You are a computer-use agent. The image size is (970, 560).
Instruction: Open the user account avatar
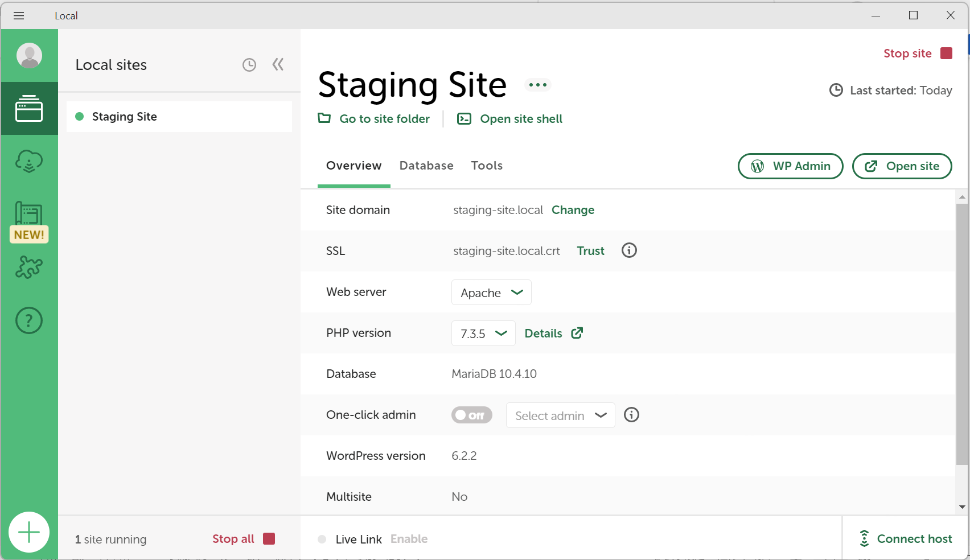29,55
